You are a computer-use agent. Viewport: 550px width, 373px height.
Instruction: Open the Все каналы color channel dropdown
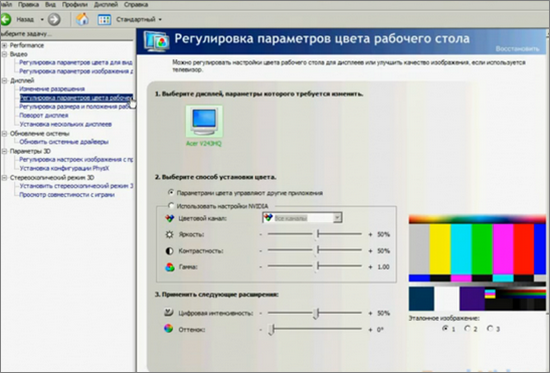tap(302, 218)
